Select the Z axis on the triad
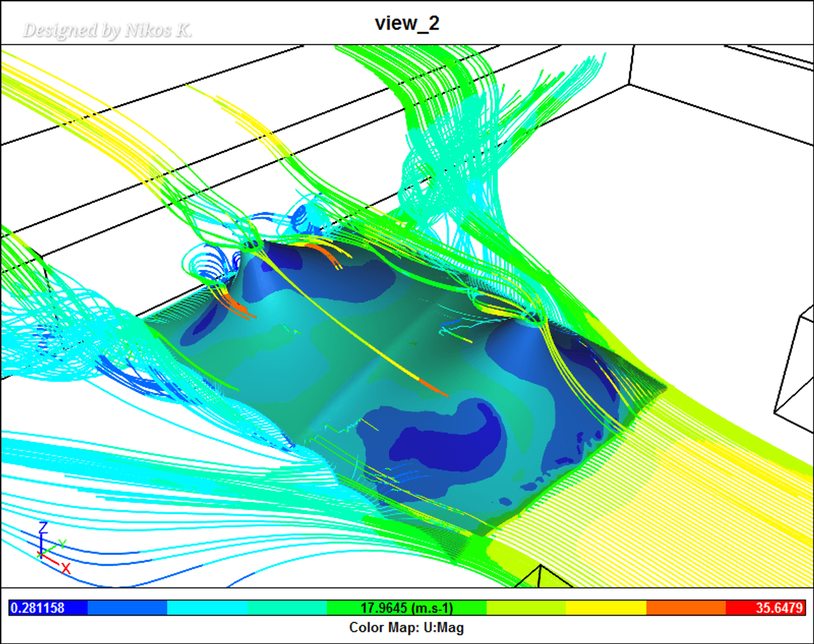The width and height of the screenshot is (814, 644). point(43,528)
